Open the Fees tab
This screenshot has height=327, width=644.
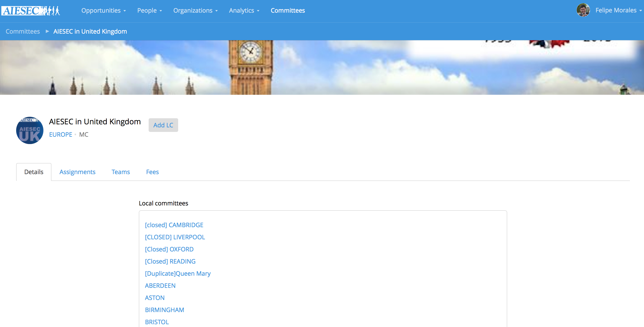point(152,172)
